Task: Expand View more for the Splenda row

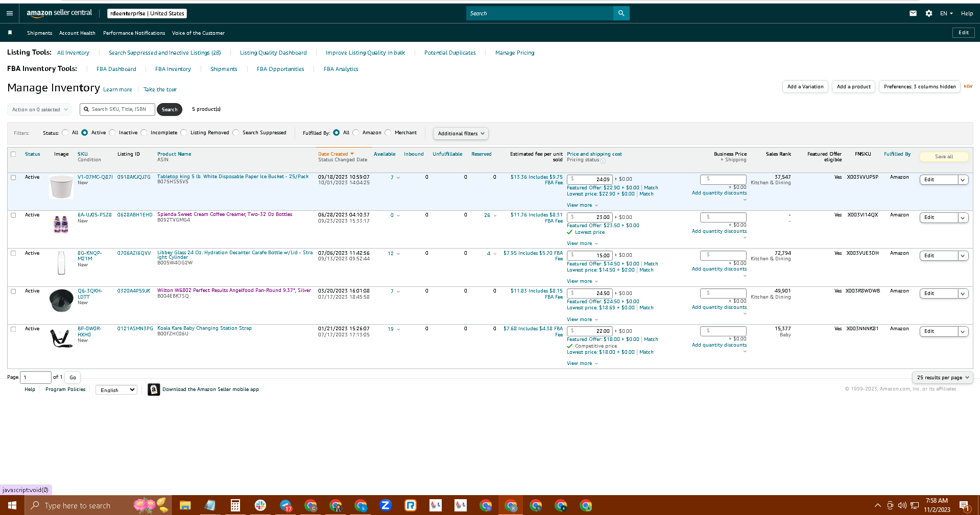Action: pyautogui.click(x=582, y=243)
